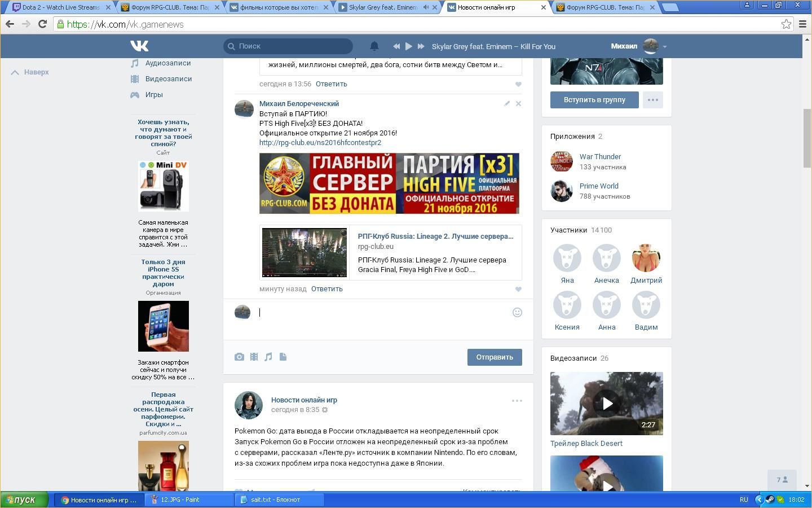
Task: Click the Вступить в группу button
Action: (x=594, y=100)
